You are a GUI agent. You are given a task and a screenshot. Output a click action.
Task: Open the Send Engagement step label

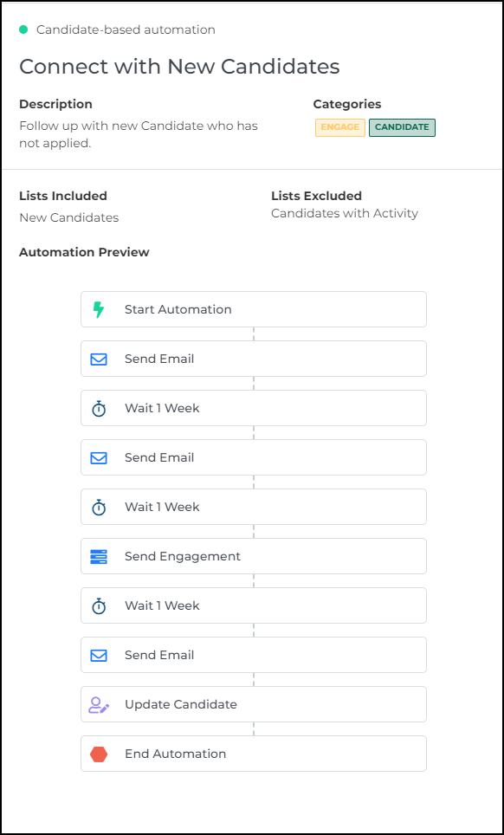(183, 556)
